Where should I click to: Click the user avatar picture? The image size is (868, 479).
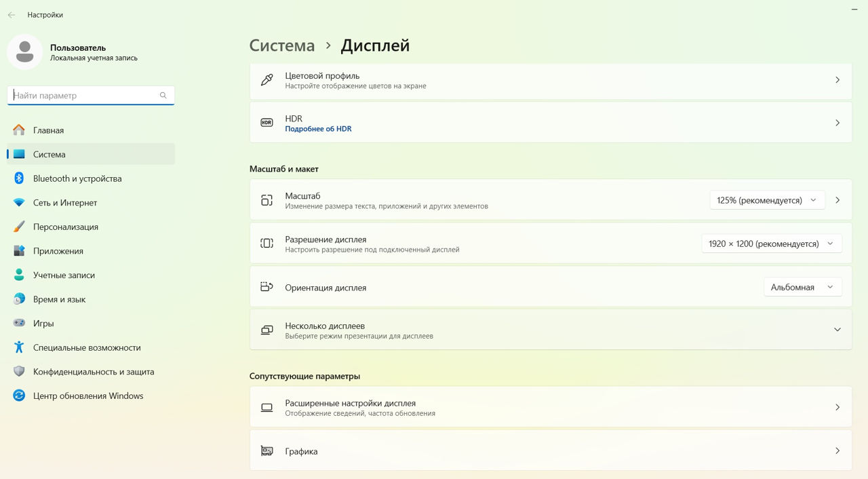click(x=25, y=52)
